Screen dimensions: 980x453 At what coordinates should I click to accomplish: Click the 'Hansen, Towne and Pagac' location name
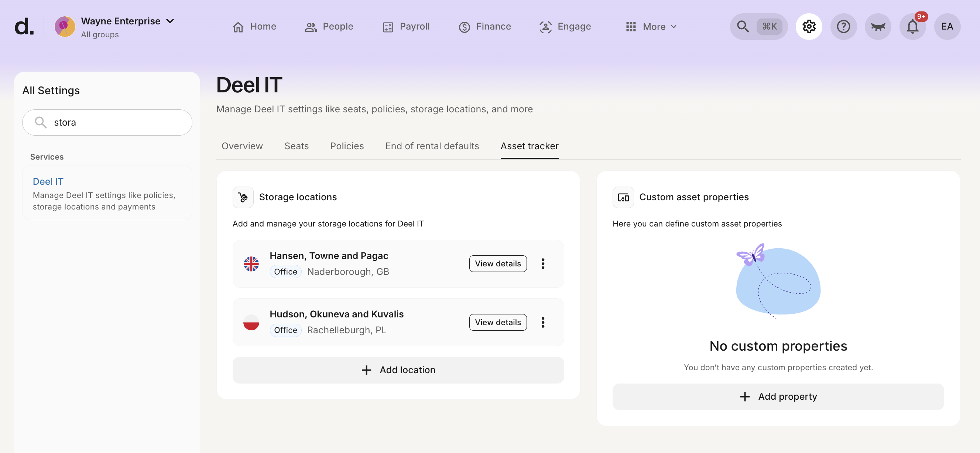click(x=329, y=256)
